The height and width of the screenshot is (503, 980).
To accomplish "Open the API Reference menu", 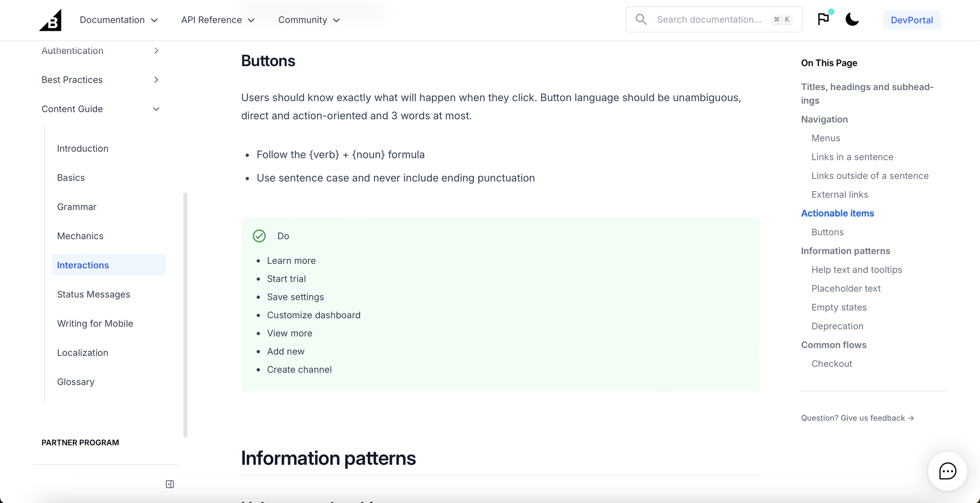I will click(x=218, y=20).
